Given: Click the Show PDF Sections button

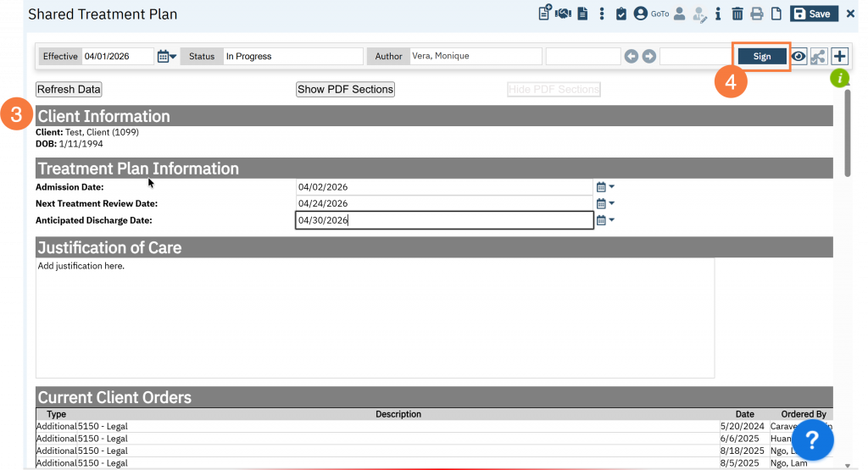Looking at the screenshot, I should pyautogui.click(x=345, y=89).
